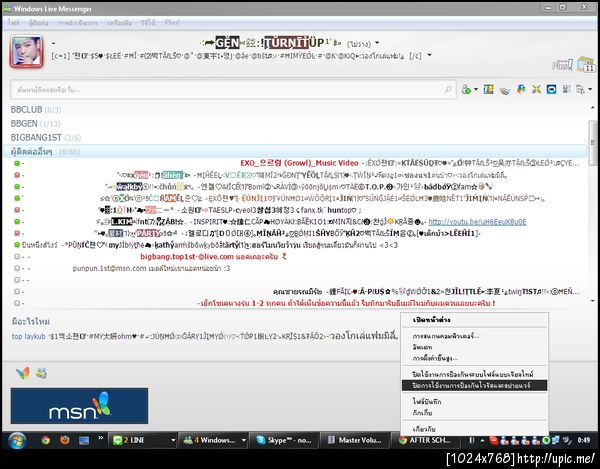
Task: Open the LINE taskbar group dropdown arrow
Action: [173, 441]
